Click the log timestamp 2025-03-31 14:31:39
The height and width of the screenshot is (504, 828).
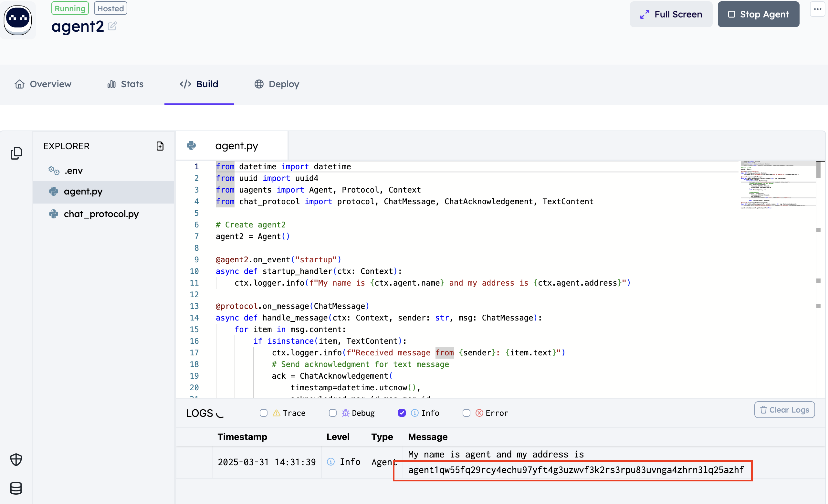coord(267,462)
